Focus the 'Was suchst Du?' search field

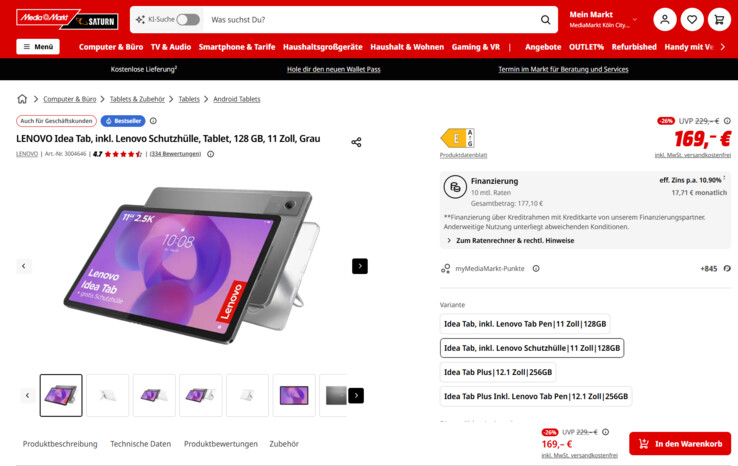pyautogui.click(x=372, y=20)
